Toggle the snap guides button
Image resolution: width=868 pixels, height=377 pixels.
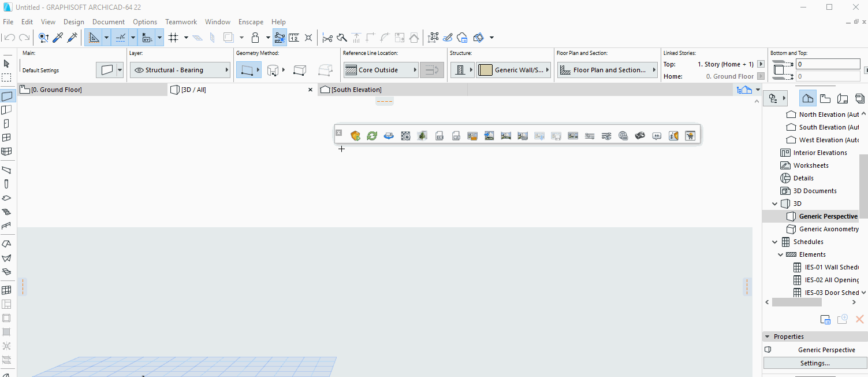(121, 38)
